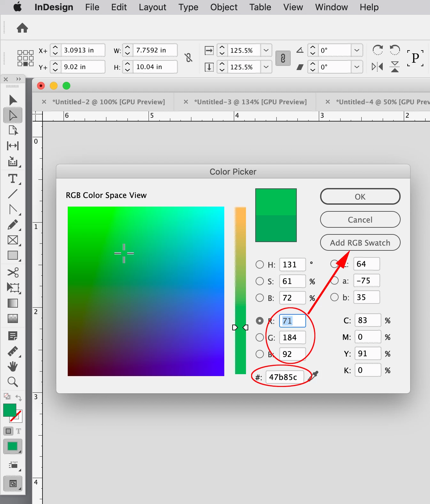Image resolution: width=430 pixels, height=504 pixels.
Task: Pick color with eyedropper beside hex field
Action: (313, 376)
